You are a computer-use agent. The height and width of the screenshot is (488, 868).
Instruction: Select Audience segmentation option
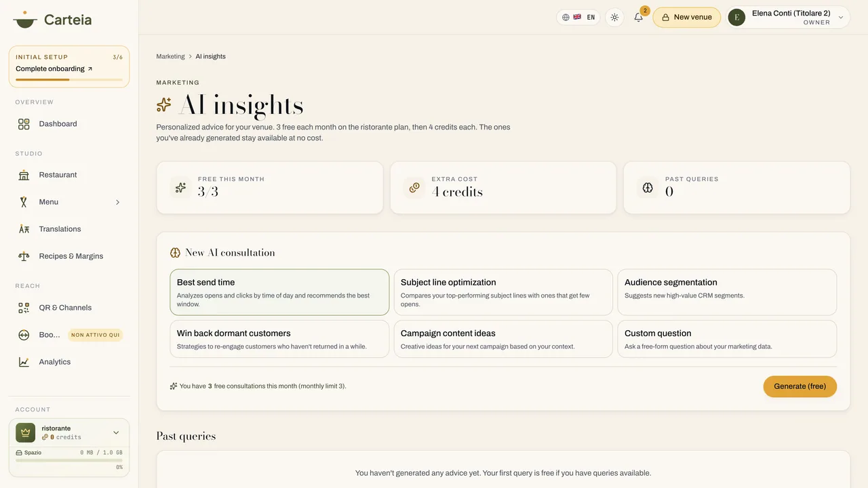coord(727,292)
